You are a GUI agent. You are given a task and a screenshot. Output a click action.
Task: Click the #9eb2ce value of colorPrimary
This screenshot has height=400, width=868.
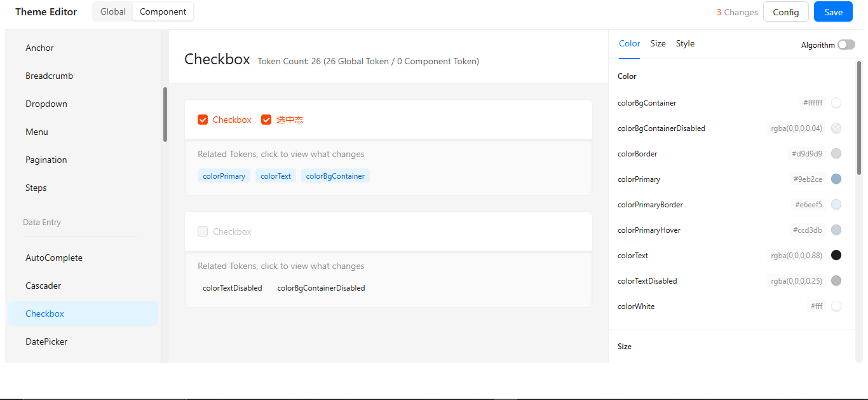tap(808, 179)
